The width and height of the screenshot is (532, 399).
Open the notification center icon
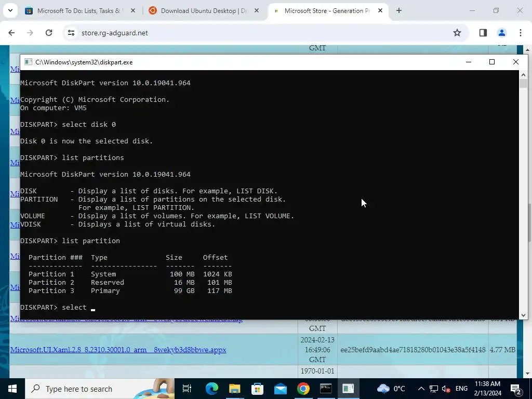(516, 389)
